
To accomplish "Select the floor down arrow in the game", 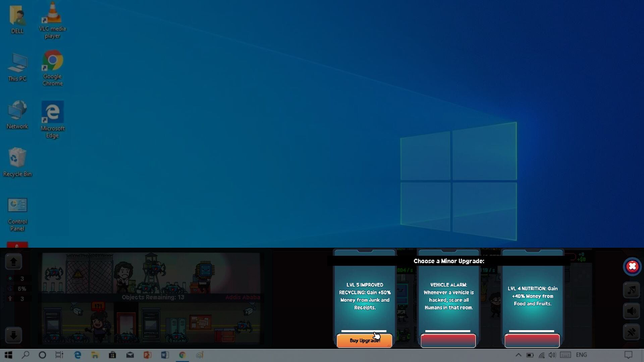I will coord(13,335).
